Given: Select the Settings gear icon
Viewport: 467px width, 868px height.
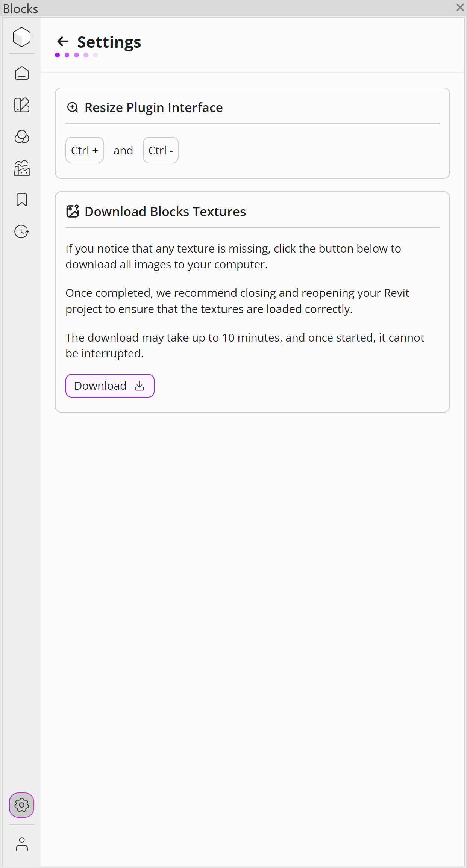Looking at the screenshot, I should (21, 805).
